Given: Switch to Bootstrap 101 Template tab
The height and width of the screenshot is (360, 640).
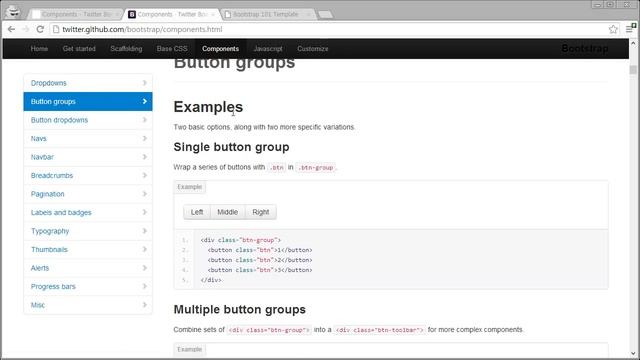Looking at the screenshot, I should (267, 14).
